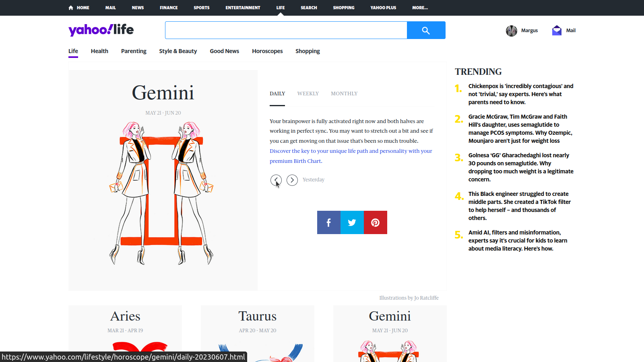The image size is (644, 362).
Task: Open the Gemini sign card at bottom
Action: point(390,333)
